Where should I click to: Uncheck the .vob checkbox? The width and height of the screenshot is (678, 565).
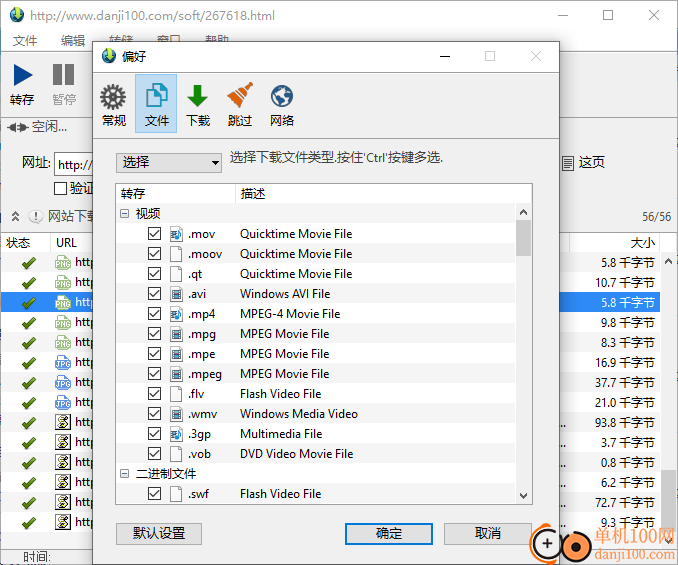point(154,454)
